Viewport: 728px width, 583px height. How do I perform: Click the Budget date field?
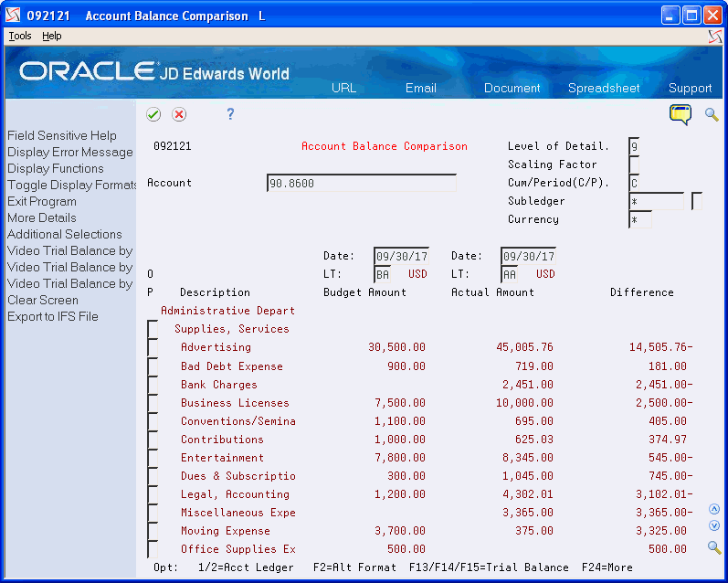[x=401, y=256]
